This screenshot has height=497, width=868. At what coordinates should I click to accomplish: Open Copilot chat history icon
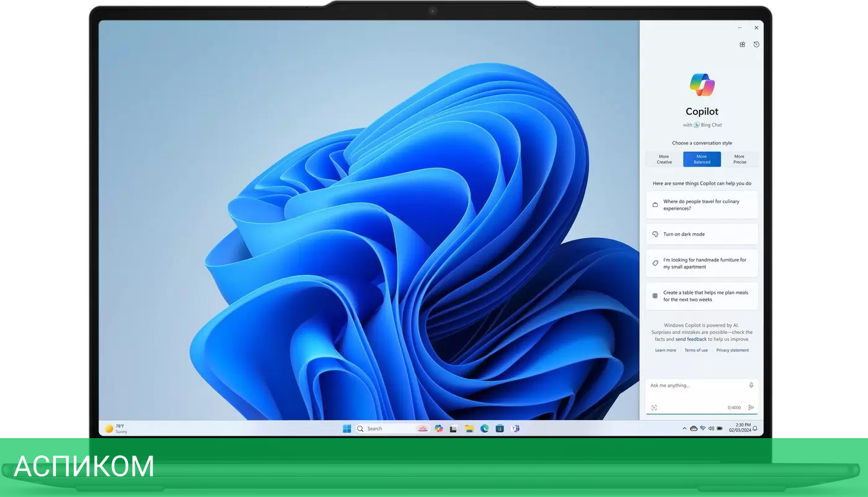(756, 45)
